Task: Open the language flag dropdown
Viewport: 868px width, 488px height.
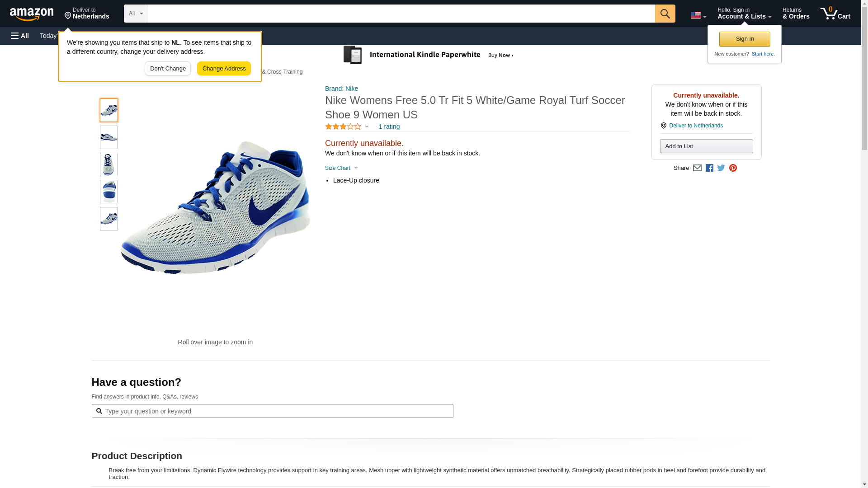Action: click(698, 15)
